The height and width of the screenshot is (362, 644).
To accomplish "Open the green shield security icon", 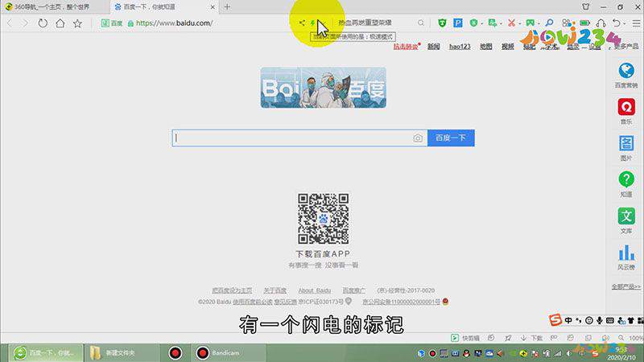I will pyautogui.click(x=442, y=23).
